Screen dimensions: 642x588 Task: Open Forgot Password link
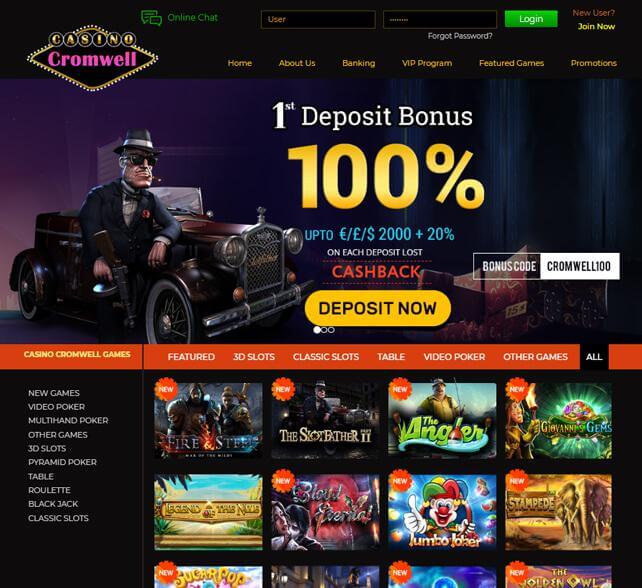tap(460, 36)
